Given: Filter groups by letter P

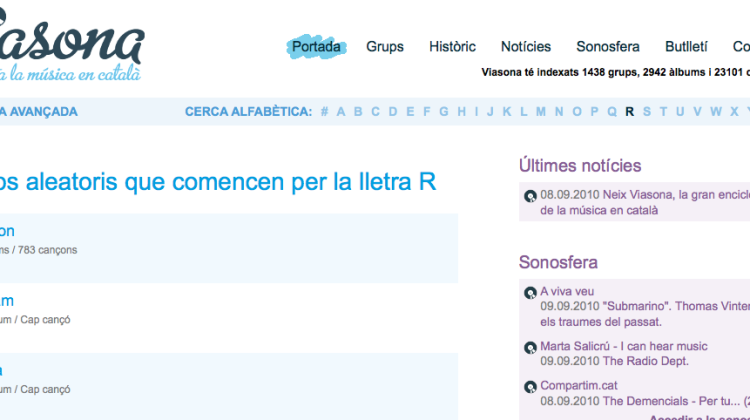Looking at the screenshot, I should click(x=595, y=111).
